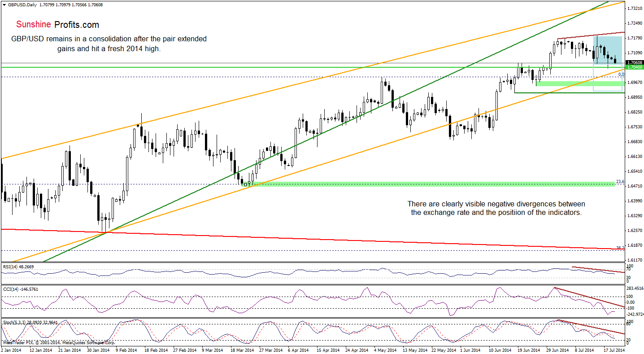Screen dimensions: 644x354
Task: Click the 283.4516 value on CCI scale
Action: pyautogui.click(x=635, y=288)
